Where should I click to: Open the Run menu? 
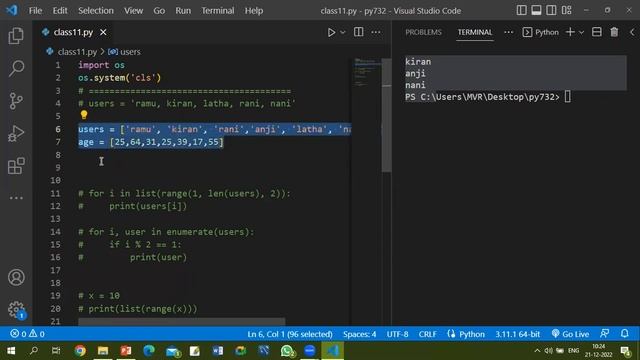pos(183,11)
